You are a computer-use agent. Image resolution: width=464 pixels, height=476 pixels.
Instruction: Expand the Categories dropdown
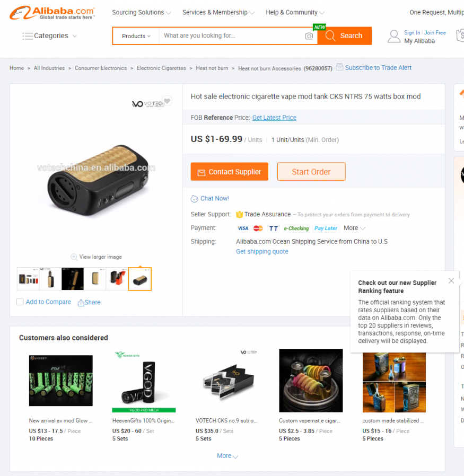(x=49, y=36)
